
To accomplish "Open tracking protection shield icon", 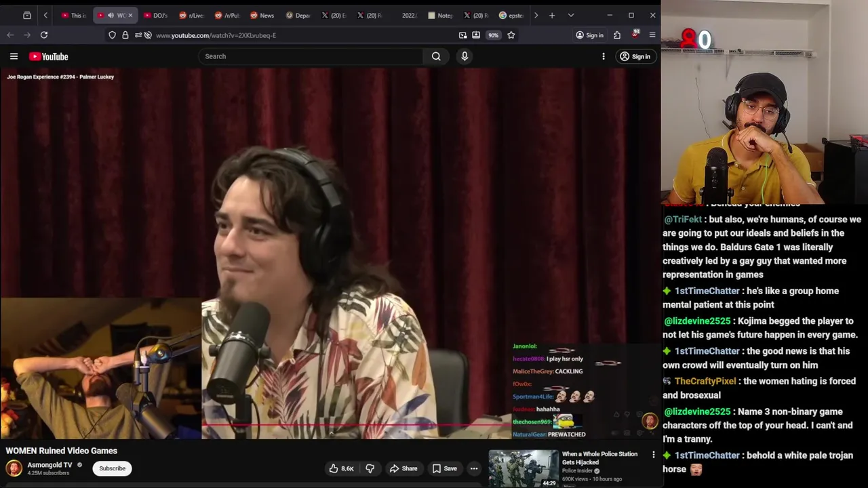I will pyautogui.click(x=112, y=35).
